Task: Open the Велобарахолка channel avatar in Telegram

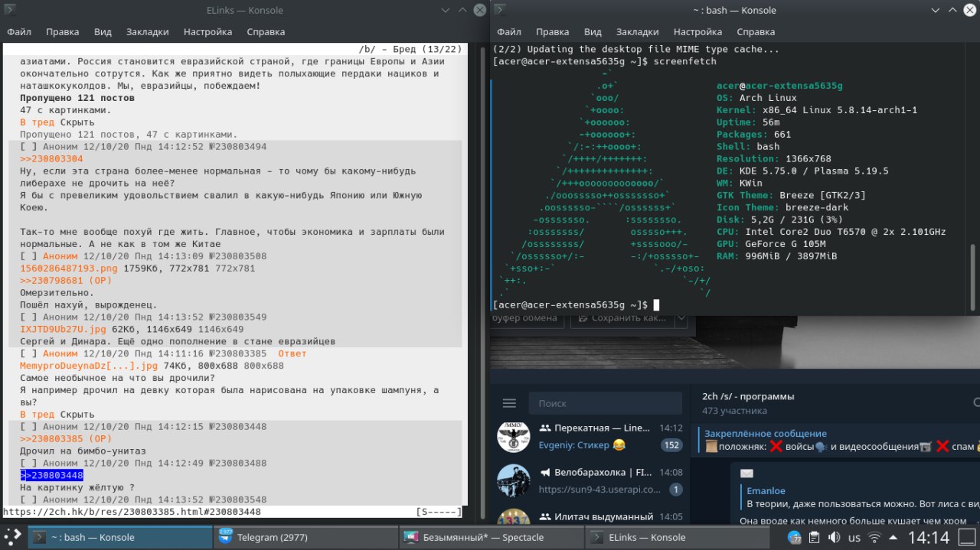Action: click(x=513, y=480)
